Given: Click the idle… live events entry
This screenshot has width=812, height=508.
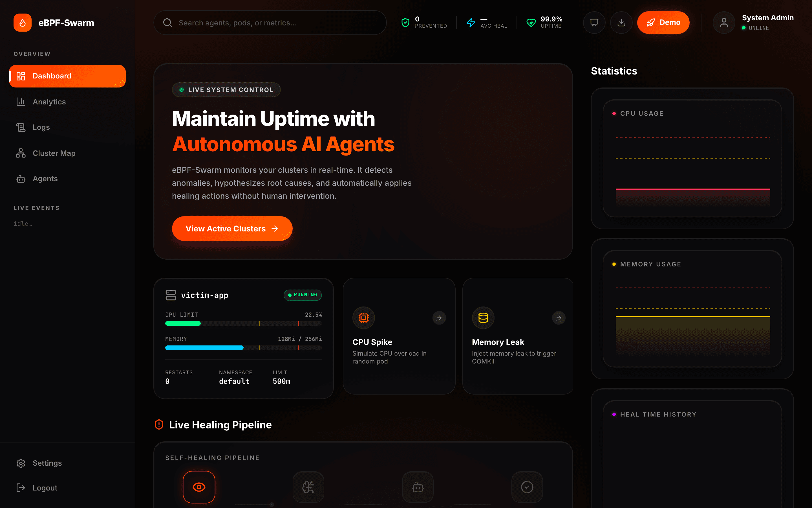Looking at the screenshot, I should (x=23, y=224).
